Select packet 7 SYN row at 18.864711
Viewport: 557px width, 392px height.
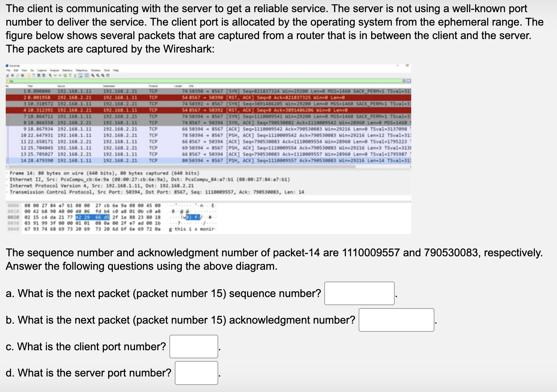pyautogui.click(x=208, y=116)
